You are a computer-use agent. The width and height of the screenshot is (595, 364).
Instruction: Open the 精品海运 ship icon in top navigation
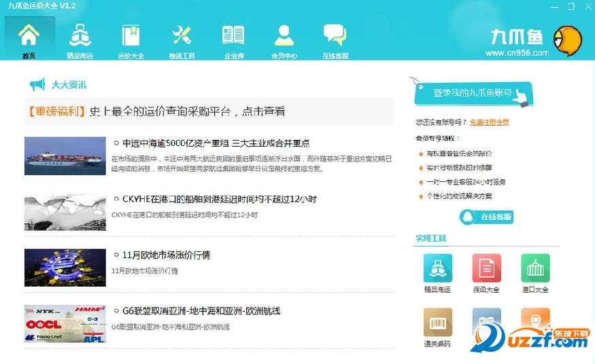point(80,35)
